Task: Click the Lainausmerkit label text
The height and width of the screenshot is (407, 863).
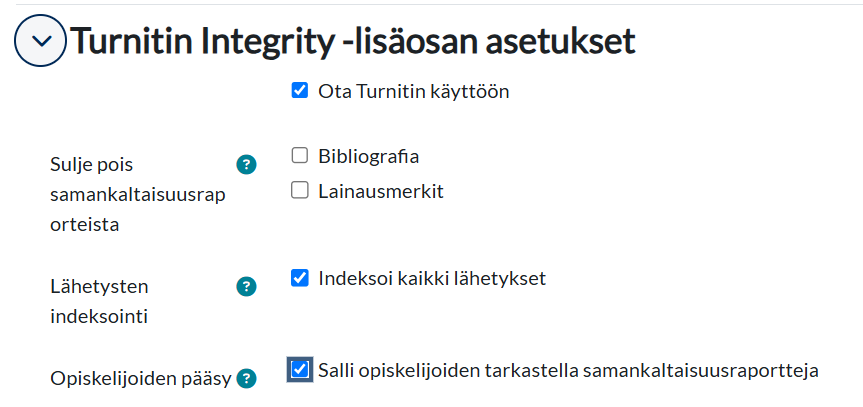Action: point(380,190)
